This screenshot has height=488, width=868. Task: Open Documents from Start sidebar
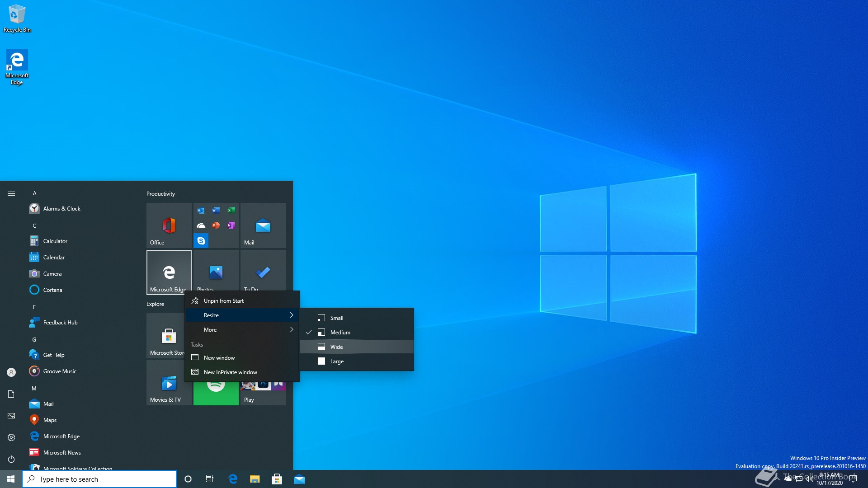pos(11,394)
